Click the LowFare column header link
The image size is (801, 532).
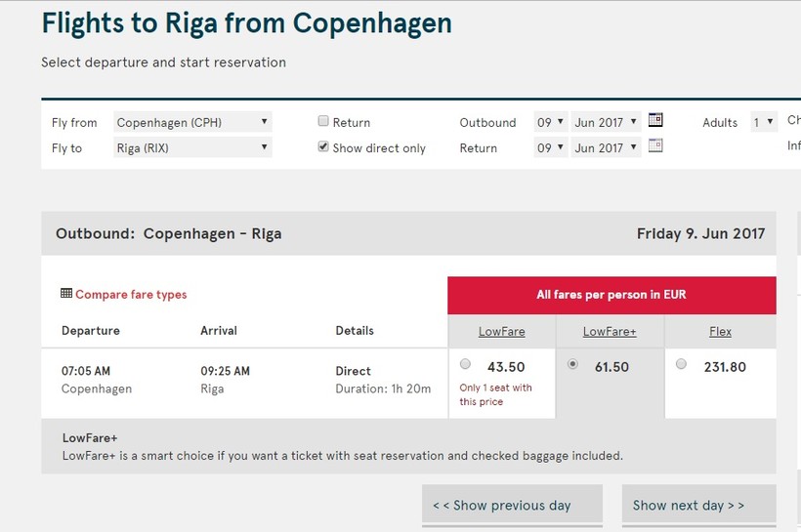tap(501, 332)
